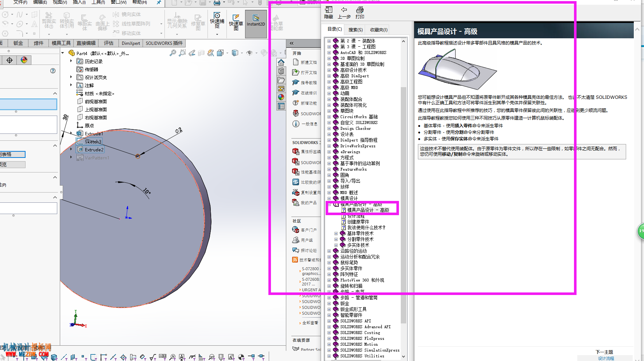Click the 打印 (Print) icon in help window
The image size is (644, 361).
[x=360, y=12]
